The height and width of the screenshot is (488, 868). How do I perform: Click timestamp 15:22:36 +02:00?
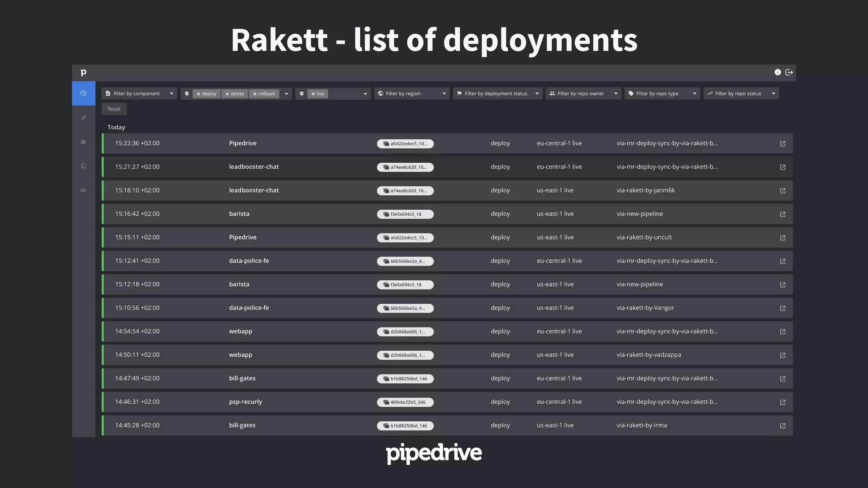[x=137, y=143]
